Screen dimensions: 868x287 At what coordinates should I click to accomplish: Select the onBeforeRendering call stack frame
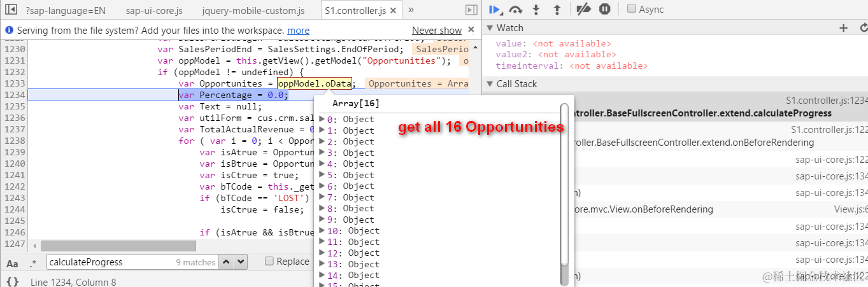click(674, 136)
